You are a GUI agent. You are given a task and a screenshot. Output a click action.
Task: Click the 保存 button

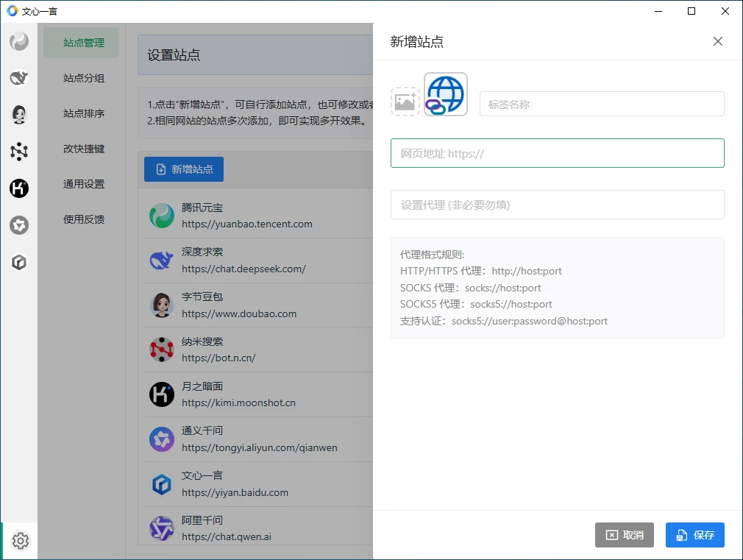[x=694, y=535]
